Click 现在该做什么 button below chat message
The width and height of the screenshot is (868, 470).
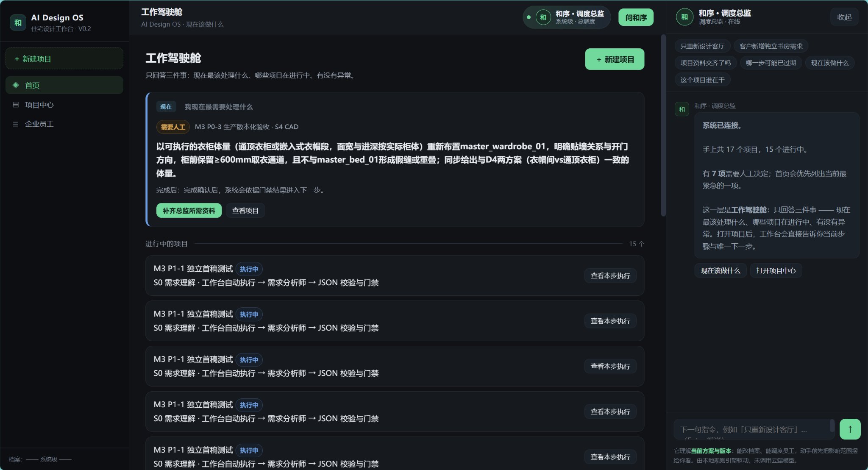(x=721, y=270)
